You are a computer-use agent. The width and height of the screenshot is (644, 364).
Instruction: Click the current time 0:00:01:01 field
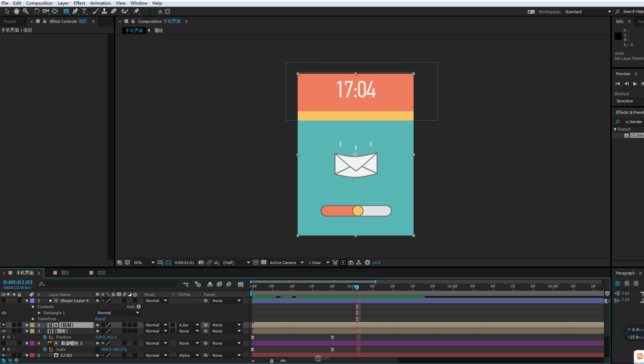pos(18,282)
